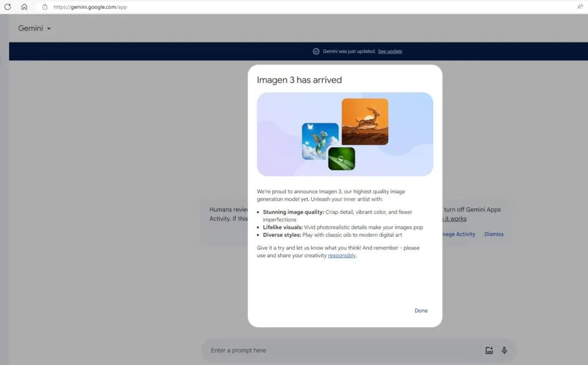Follow the responsibly link in the dialog

pos(342,255)
